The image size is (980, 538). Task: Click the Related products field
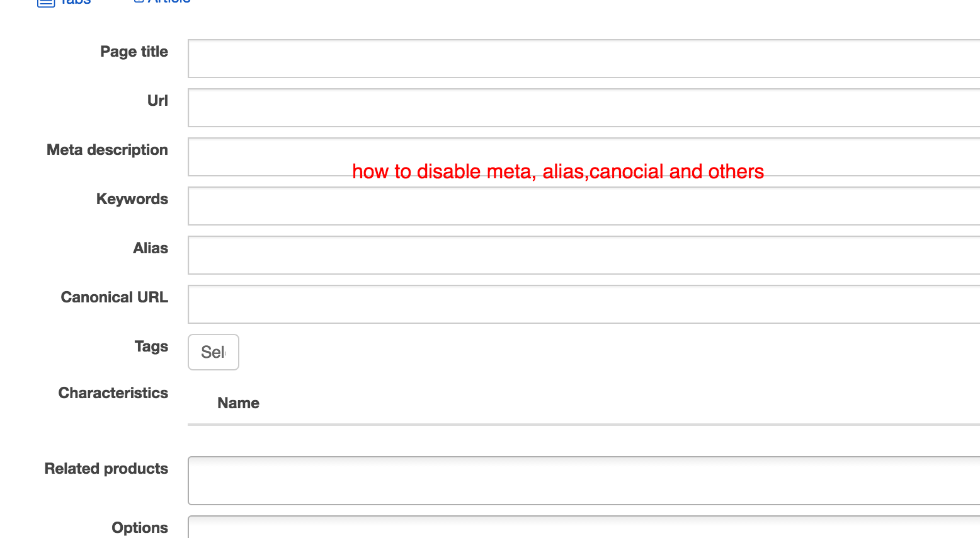[x=583, y=481]
